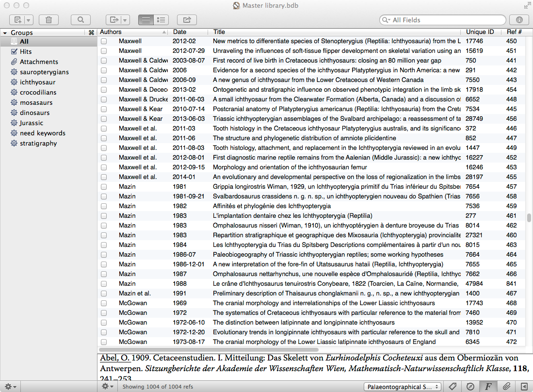
Task: Check the box for Maxwell & Caldwell 2003-08-07
Action: [x=104, y=61]
